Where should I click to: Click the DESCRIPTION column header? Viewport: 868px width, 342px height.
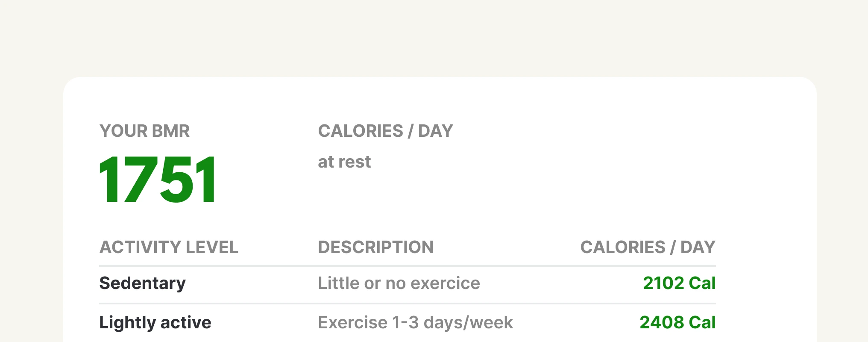point(376,247)
